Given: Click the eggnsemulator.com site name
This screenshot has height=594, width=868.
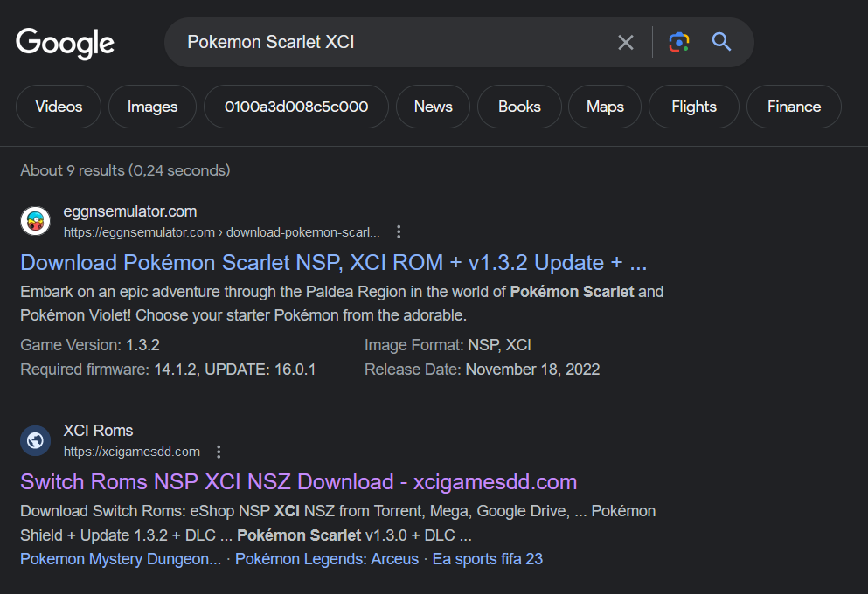Looking at the screenshot, I should pos(130,211).
